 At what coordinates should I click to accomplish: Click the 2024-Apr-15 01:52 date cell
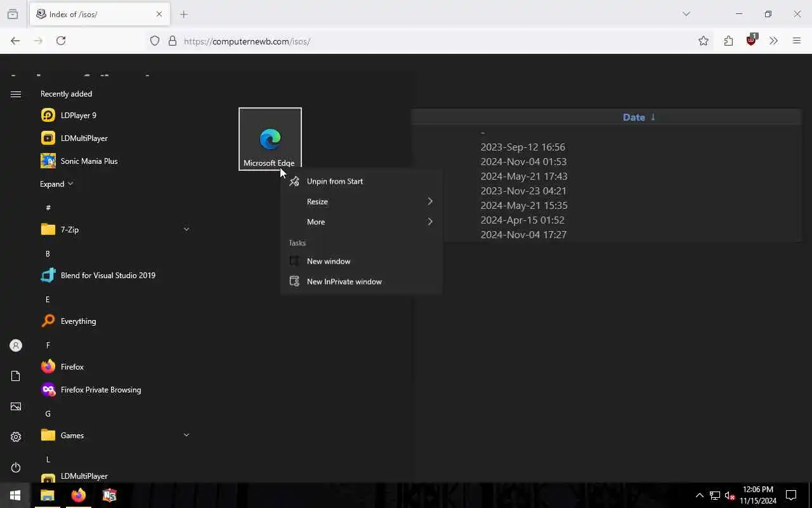click(x=522, y=220)
